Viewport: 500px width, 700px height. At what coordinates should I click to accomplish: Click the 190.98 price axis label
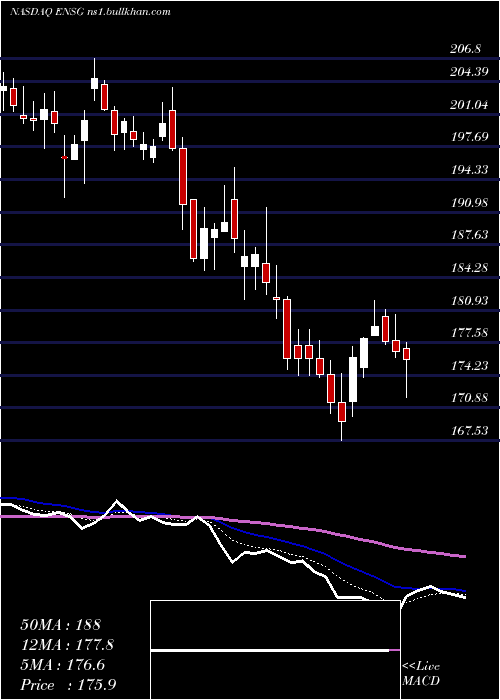(468, 203)
